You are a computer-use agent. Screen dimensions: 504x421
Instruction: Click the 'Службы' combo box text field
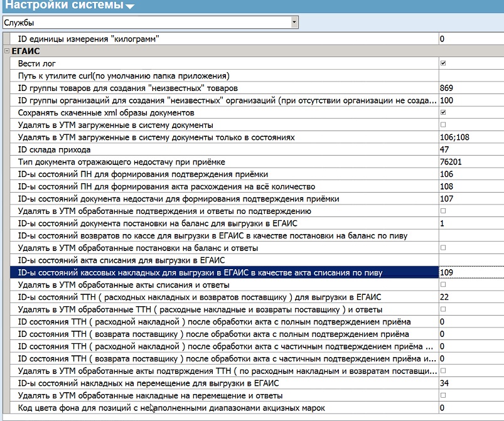pyautogui.click(x=147, y=23)
